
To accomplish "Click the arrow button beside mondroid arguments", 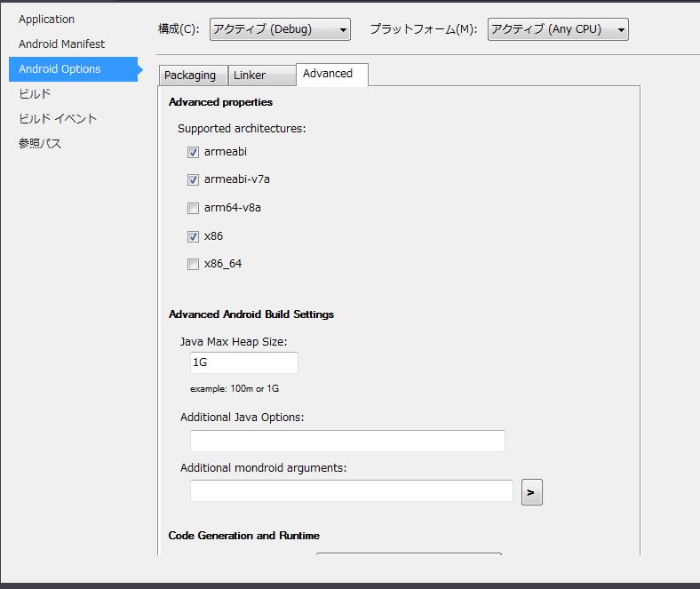I will coord(532,492).
